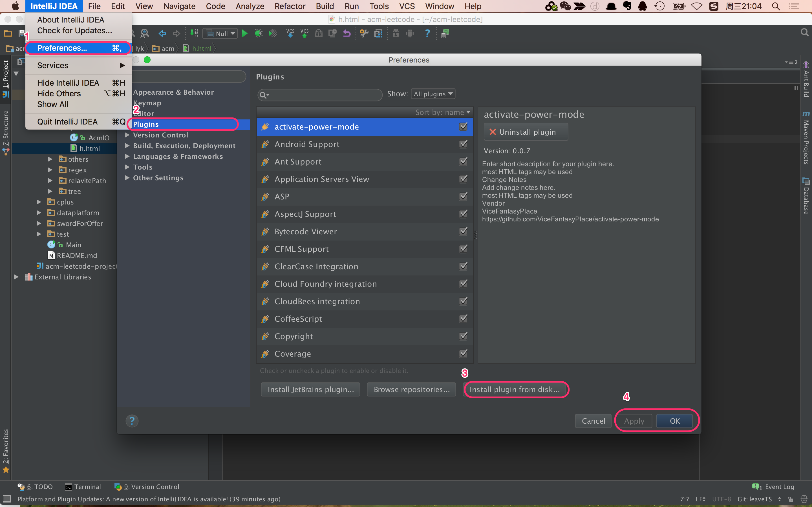
Task: Expand the Version Control settings node
Action: point(127,135)
